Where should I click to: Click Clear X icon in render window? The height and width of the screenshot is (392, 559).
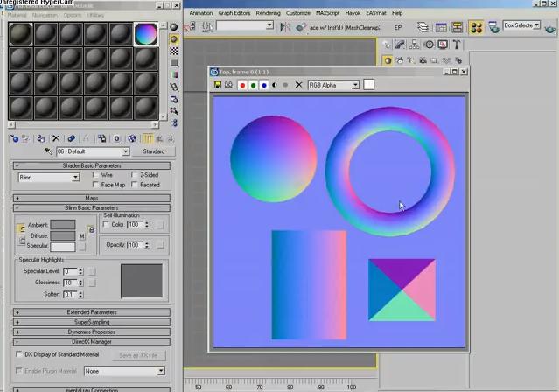pos(299,85)
